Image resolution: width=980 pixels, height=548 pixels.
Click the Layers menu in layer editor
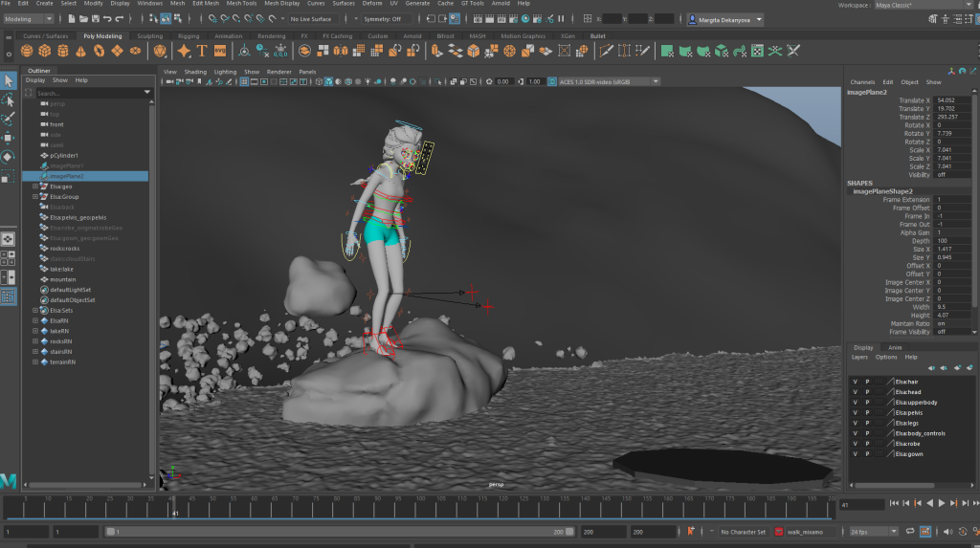pos(859,358)
